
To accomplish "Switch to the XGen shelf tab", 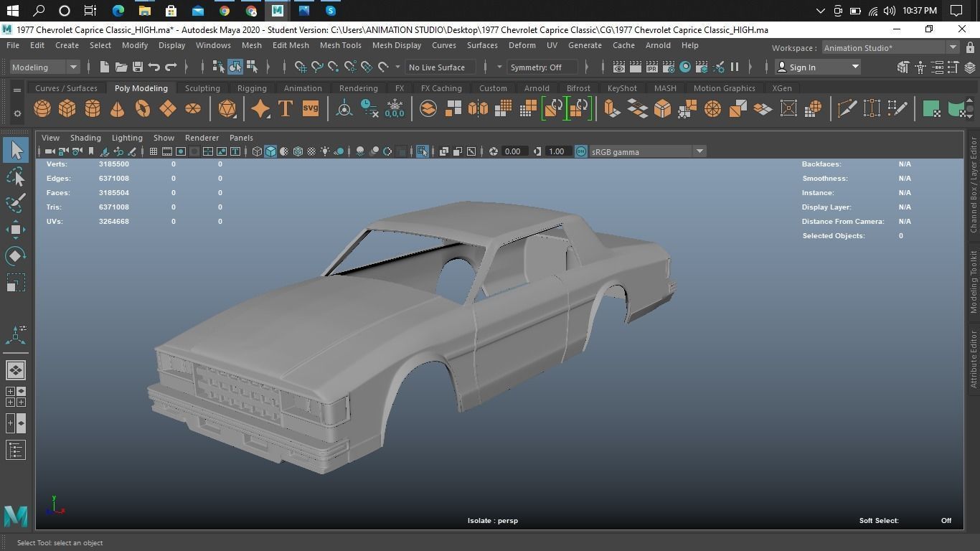I will click(x=782, y=88).
